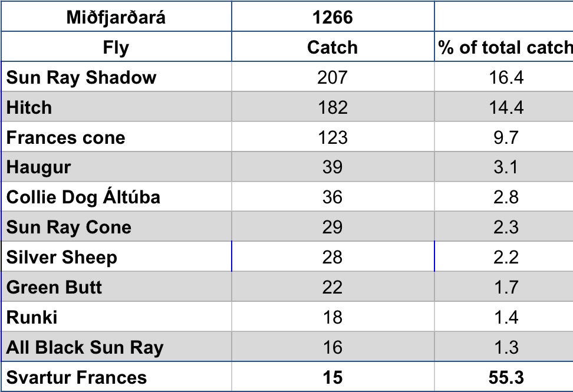Select the 55.3 percentage cell
573x392 pixels.
click(x=505, y=377)
